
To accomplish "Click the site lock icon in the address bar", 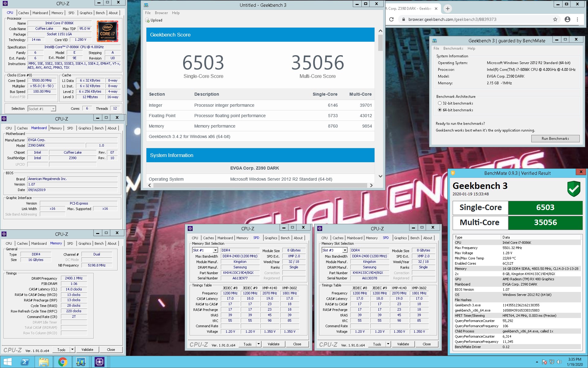I will click(x=403, y=19).
